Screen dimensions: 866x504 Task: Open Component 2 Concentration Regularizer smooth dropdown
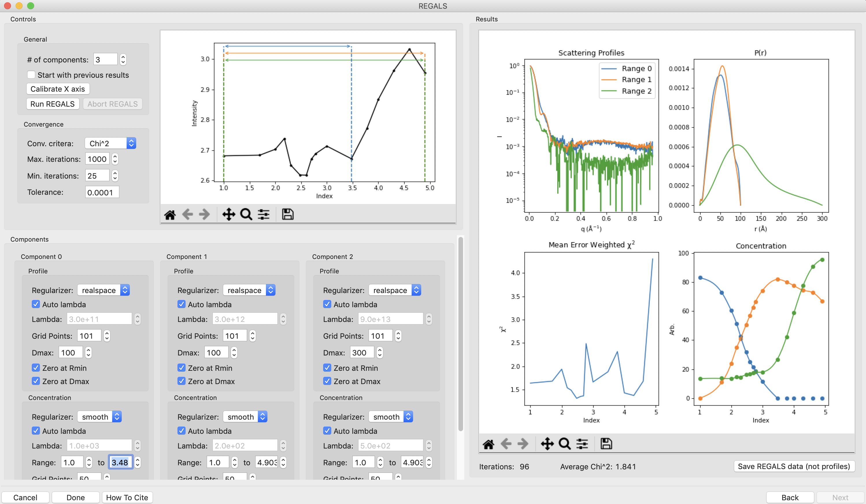click(x=391, y=416)
